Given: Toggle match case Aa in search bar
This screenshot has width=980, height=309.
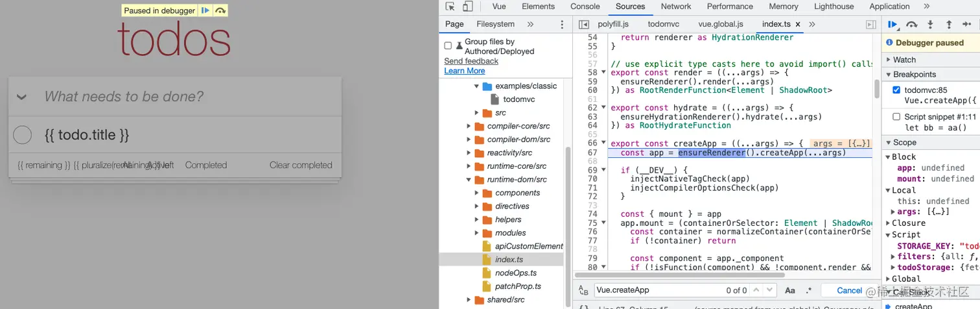Looking at the screenshot, I should [790, 290].
